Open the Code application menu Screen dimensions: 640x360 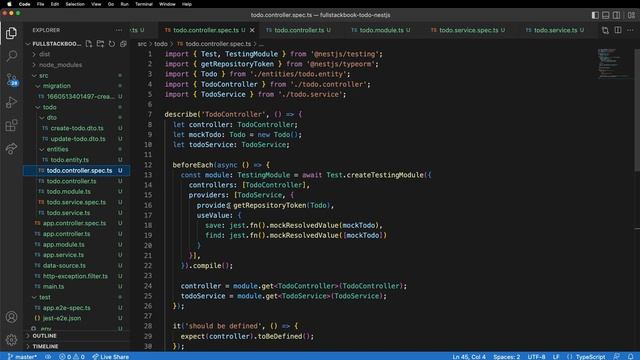pyautogui.click(x=24, y=4)
